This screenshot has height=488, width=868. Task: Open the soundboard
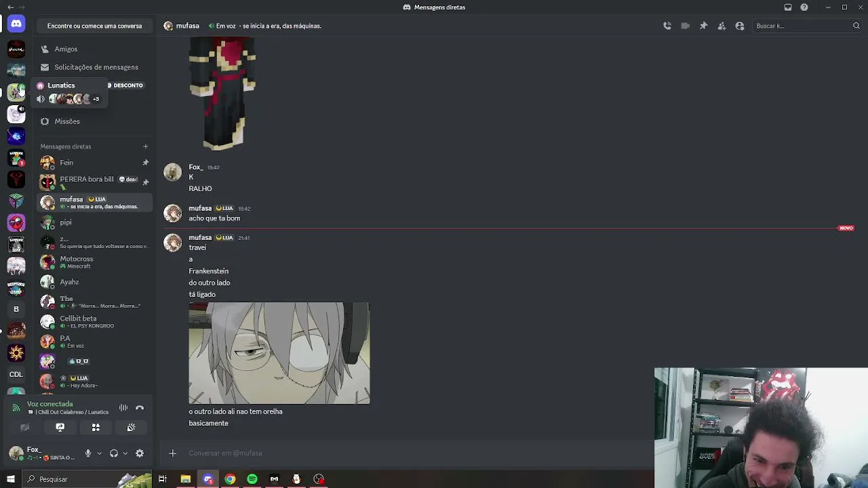(131, 427)
